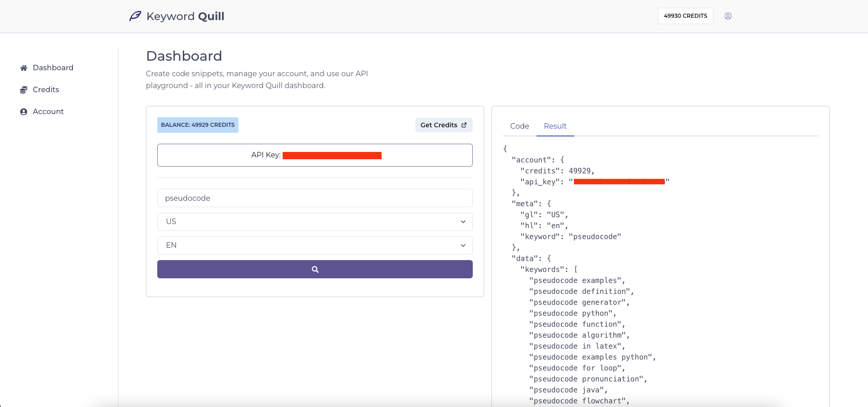The height and width of the screenshot is (407, 868).
Task: Click the Dashboard page heading
Action: coord(184,56)
